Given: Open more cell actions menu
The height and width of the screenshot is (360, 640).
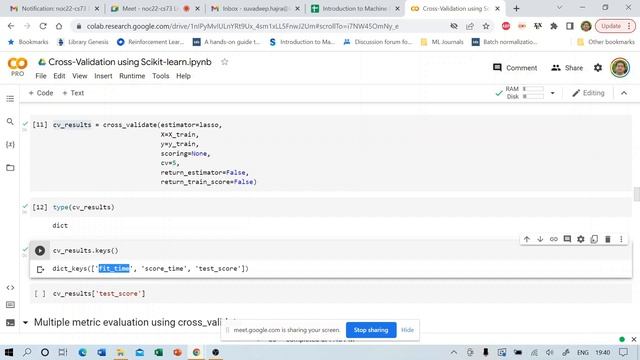Looking at the screenshot, I should (621, 239).
